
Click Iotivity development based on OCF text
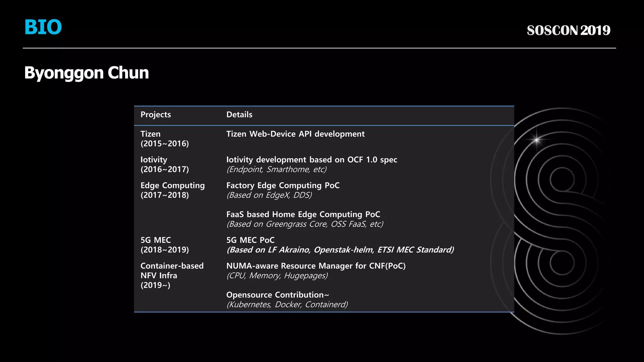312,160
